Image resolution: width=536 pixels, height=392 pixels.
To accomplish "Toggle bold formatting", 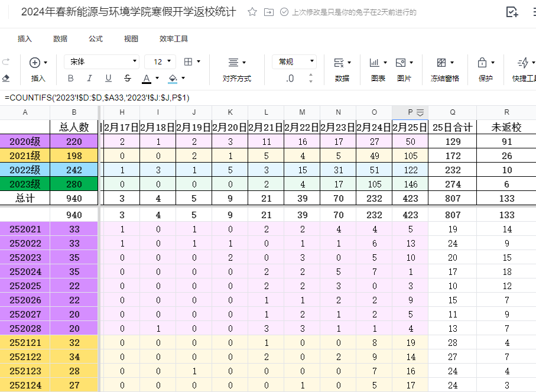I will coord(71,78).
